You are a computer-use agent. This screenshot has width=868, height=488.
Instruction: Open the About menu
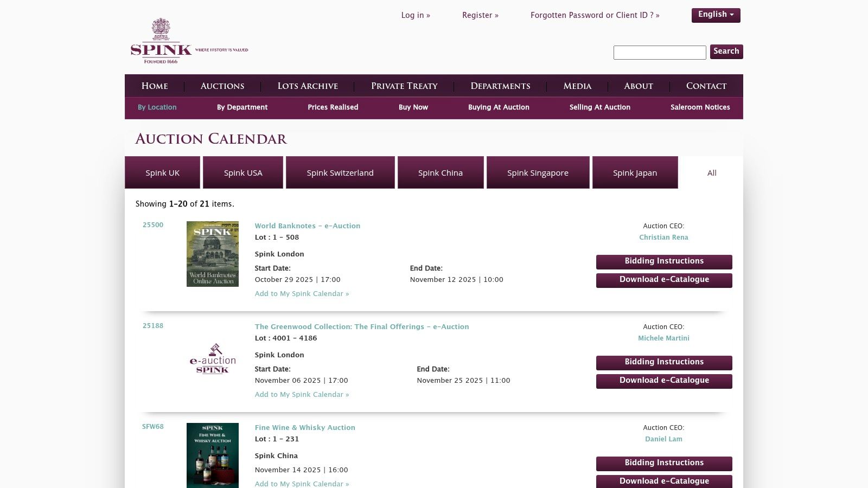click(x=639, y=86)
